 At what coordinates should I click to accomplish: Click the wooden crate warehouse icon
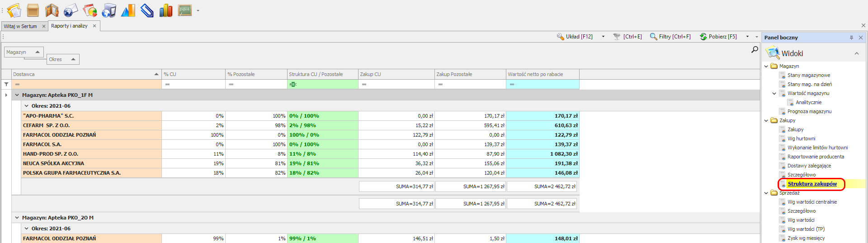tap(33, 10)
